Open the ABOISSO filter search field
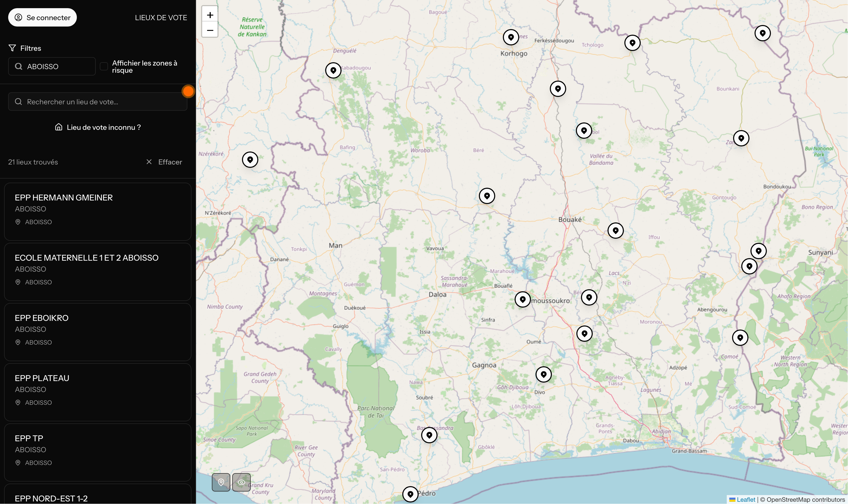The height and width of the screenshot is (504, 848). point(52,66)
